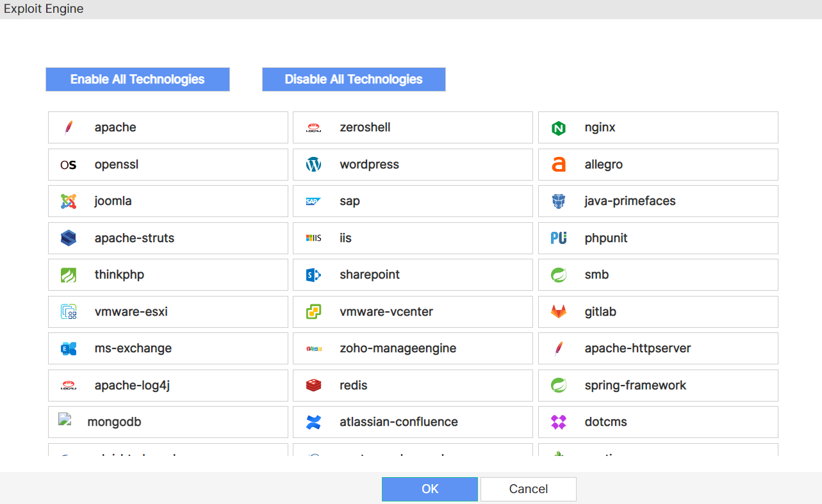The height and width of the screenshot is (504, 822).
Task: Click the WordPress logo icon
Action: point(313,165)
